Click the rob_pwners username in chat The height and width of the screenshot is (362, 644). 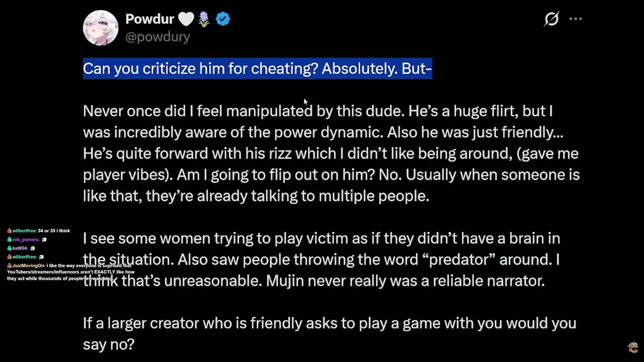coord(26,240)
